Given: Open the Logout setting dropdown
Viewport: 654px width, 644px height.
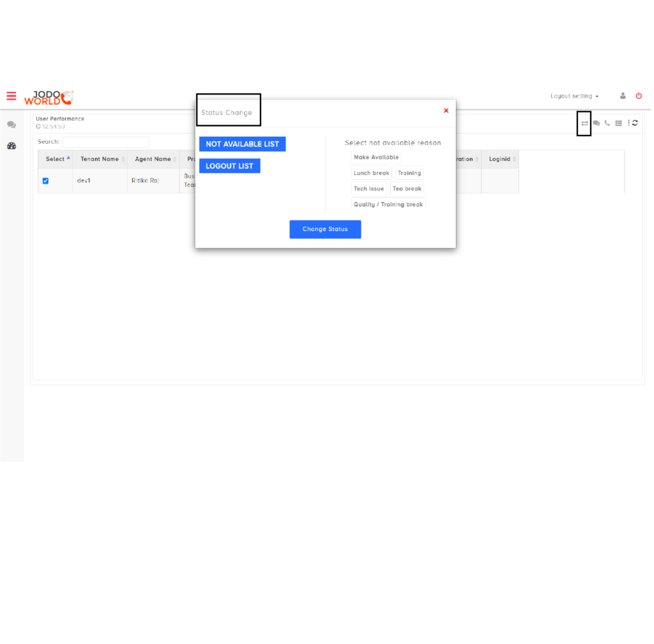Looking at the screenshot, I should click(x=574, y=95).
